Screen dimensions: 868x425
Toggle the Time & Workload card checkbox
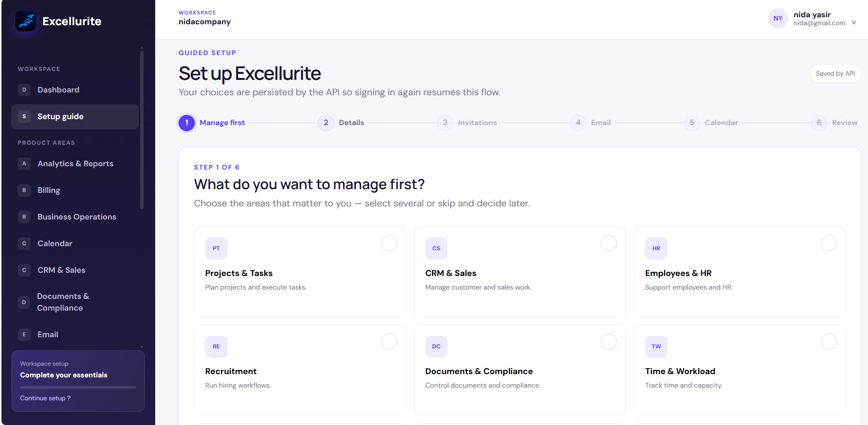tap(829, 341)
